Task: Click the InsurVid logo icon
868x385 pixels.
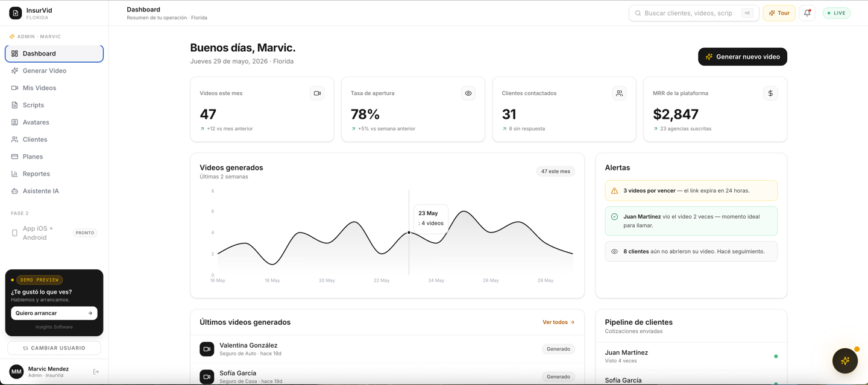Action: pos(16,13)
